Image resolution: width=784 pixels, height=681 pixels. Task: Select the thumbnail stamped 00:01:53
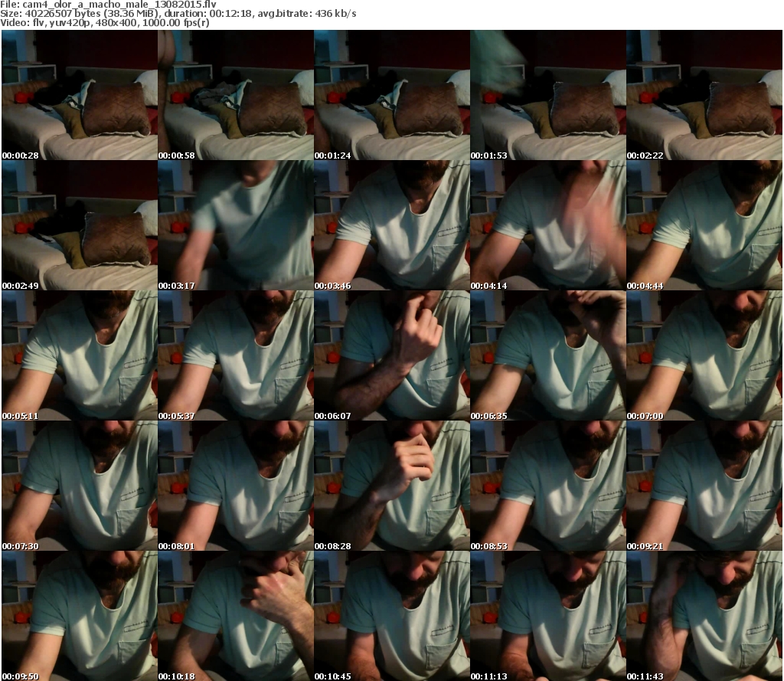coord(548,95)
